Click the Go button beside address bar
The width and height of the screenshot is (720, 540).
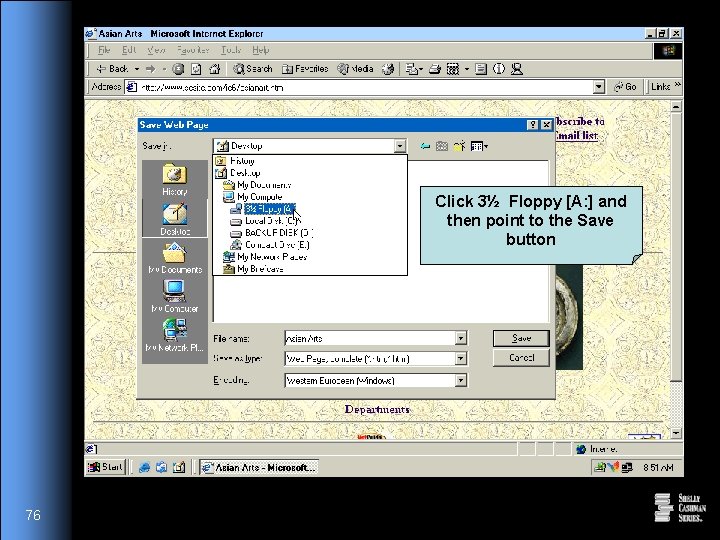pos(625,86)
